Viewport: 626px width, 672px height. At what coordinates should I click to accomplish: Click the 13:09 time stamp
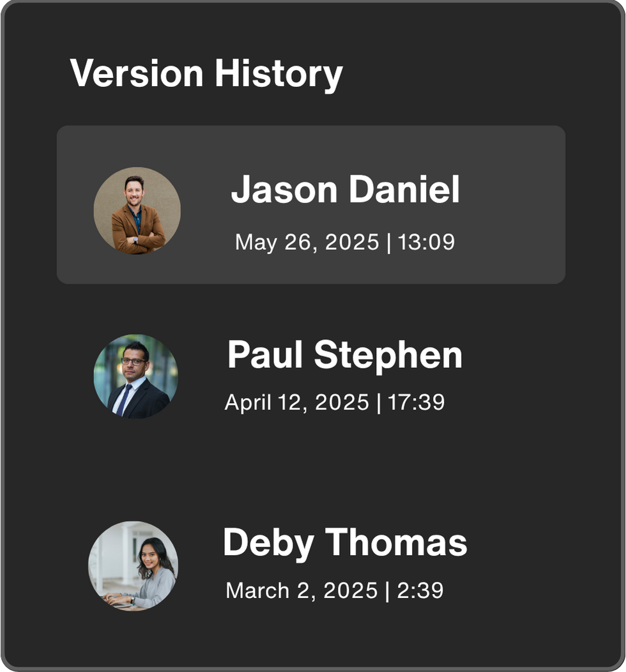426,242
